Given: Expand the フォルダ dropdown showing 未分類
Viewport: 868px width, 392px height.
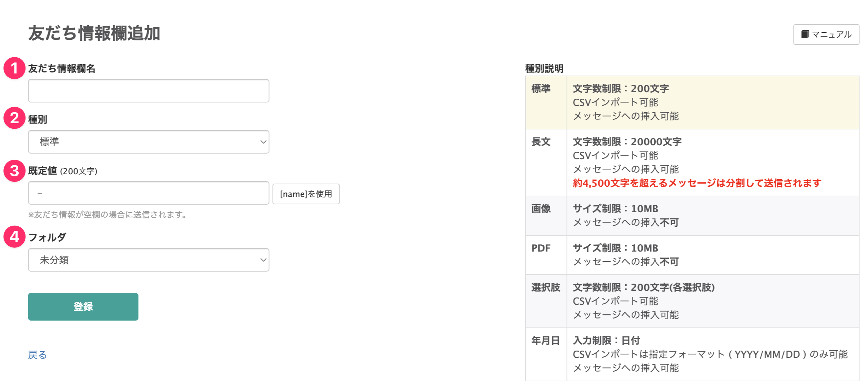Looking at the screenshot, I should [148, 260].
